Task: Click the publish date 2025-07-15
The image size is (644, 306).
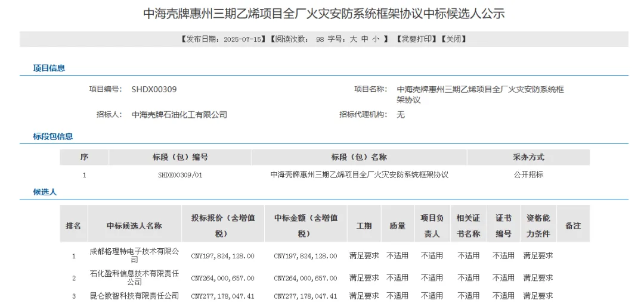Action: click(243, 39)
